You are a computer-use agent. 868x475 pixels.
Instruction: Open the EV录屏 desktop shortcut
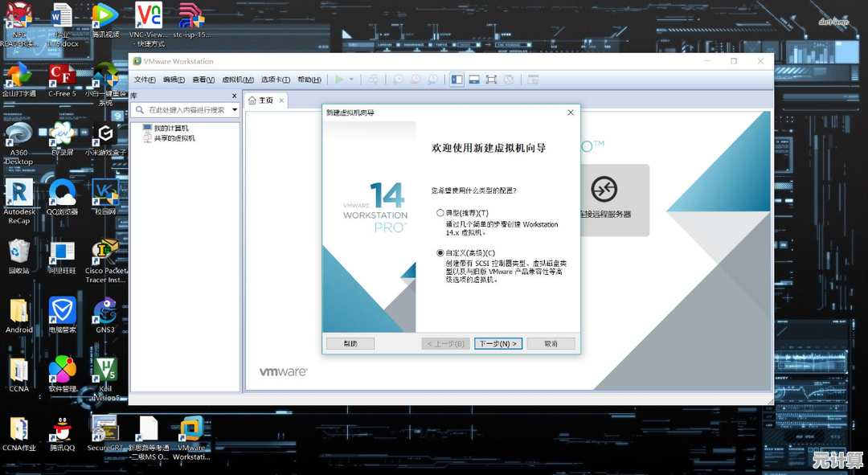[x=62, y=139]
